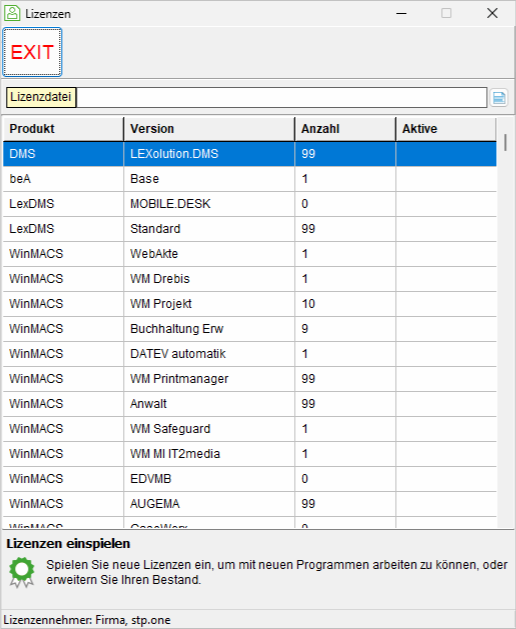Click the green license badge icon

point(22,572)
